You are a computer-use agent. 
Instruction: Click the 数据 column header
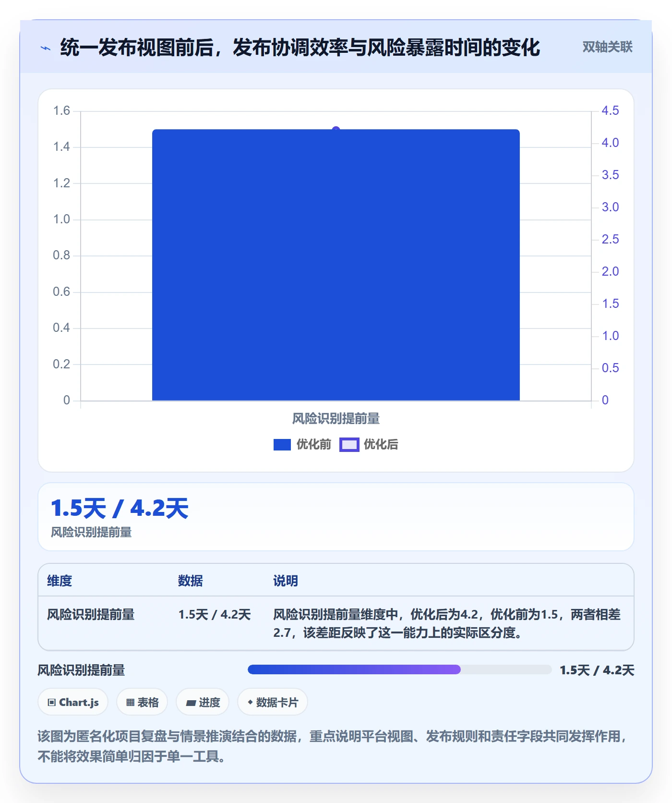click(191, 581)
